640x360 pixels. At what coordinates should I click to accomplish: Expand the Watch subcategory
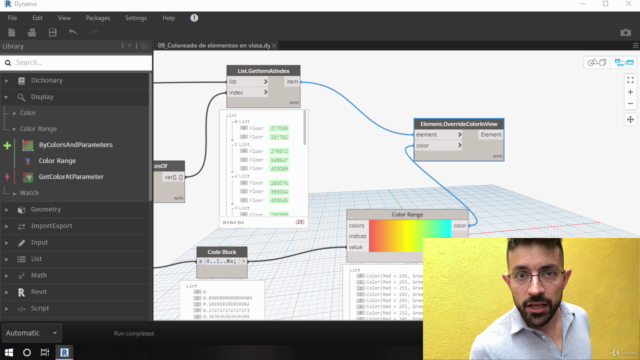pyautogui.click(x=14, y=193)
